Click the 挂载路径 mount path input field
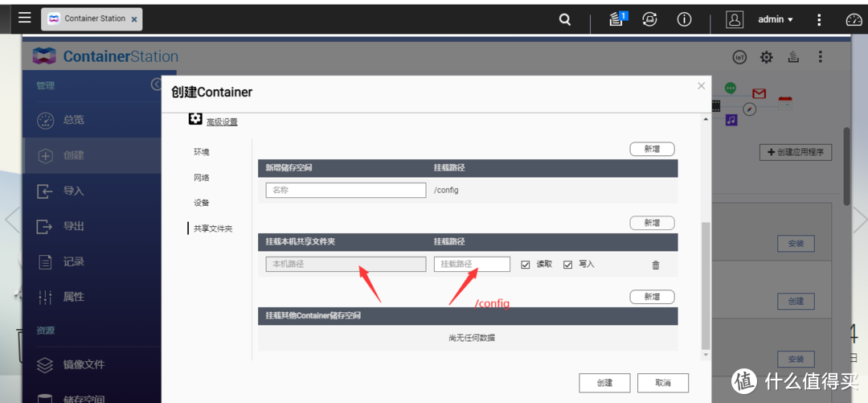 472,264
